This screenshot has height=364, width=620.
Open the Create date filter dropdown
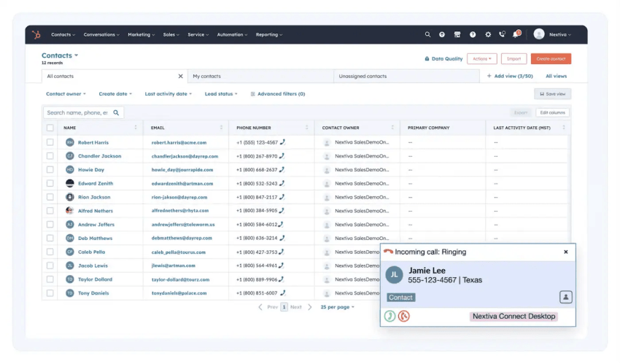click(x=115, y=94)
